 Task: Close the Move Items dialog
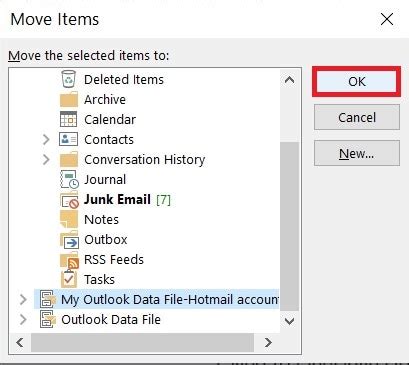[x=387, y=19]
